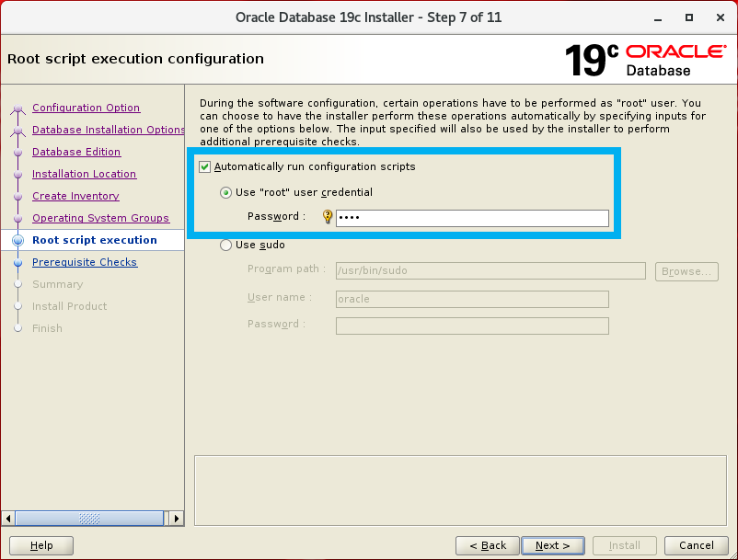This screenshot has height=560, width=738.
Task: Select Root script execution step
Action: (95, 240)
